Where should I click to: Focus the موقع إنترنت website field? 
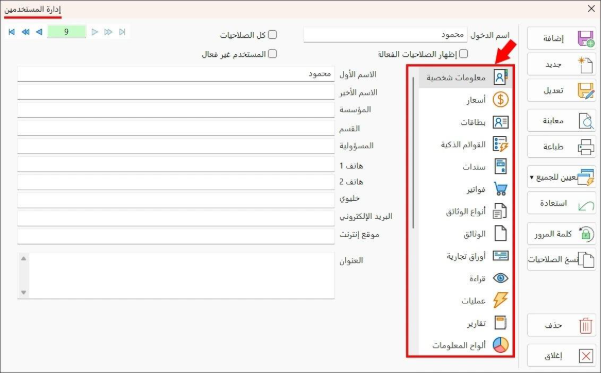click(x=176, y=236)
